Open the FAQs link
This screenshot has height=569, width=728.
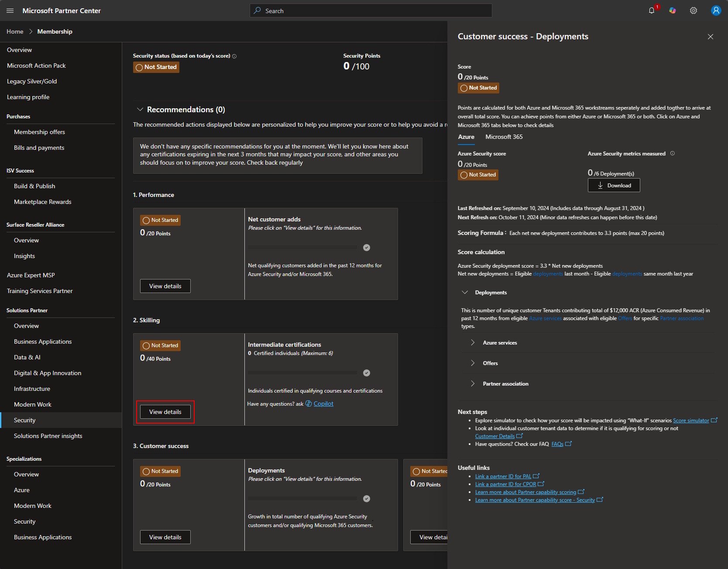[x=557, y=444]
